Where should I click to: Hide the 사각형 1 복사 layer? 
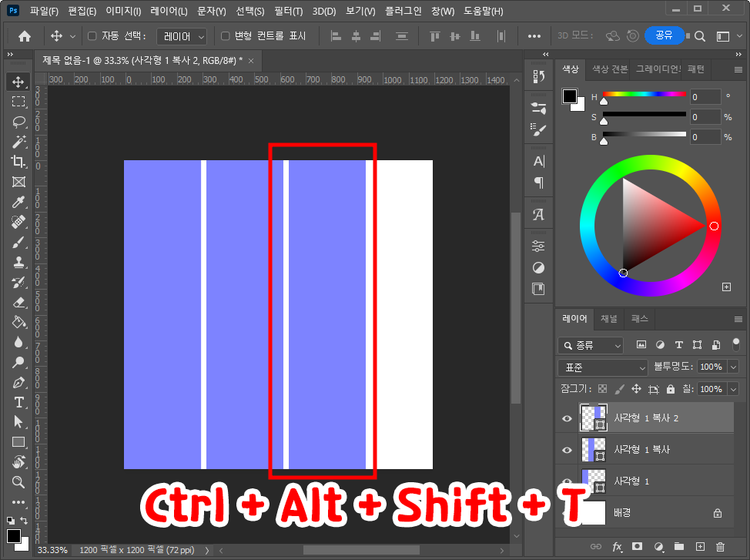[x=567, y=450]
